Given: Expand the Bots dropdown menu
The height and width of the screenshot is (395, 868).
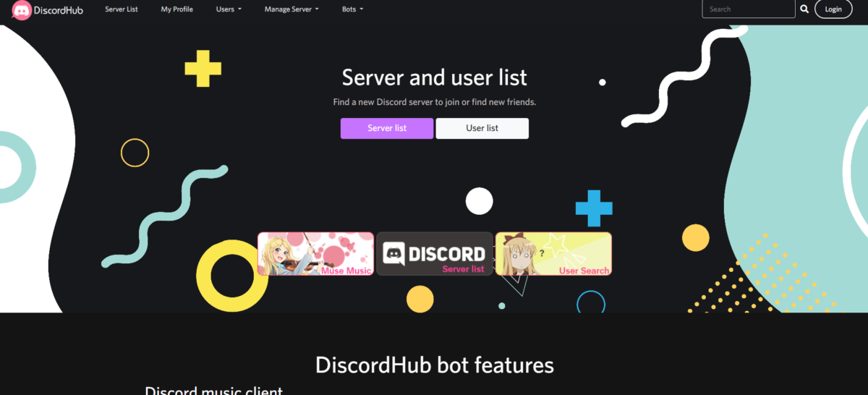Looking at the screenshot, I should pos(352,9).
